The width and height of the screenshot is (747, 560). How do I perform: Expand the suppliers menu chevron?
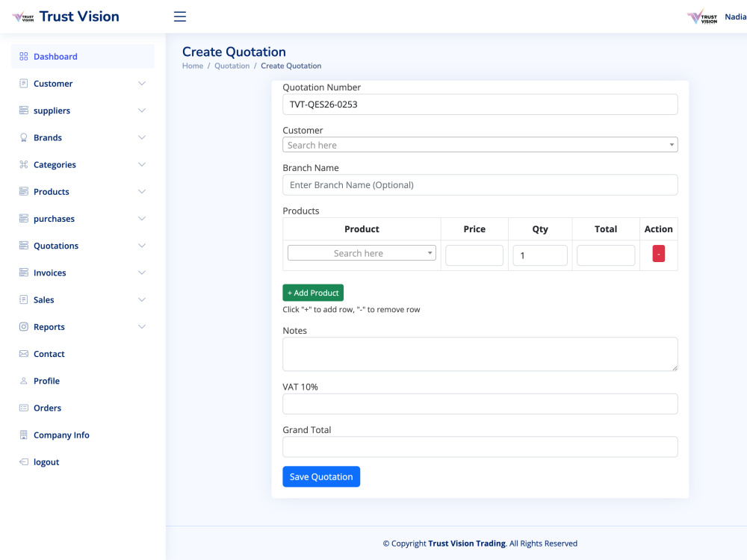[x=141, y=111]
